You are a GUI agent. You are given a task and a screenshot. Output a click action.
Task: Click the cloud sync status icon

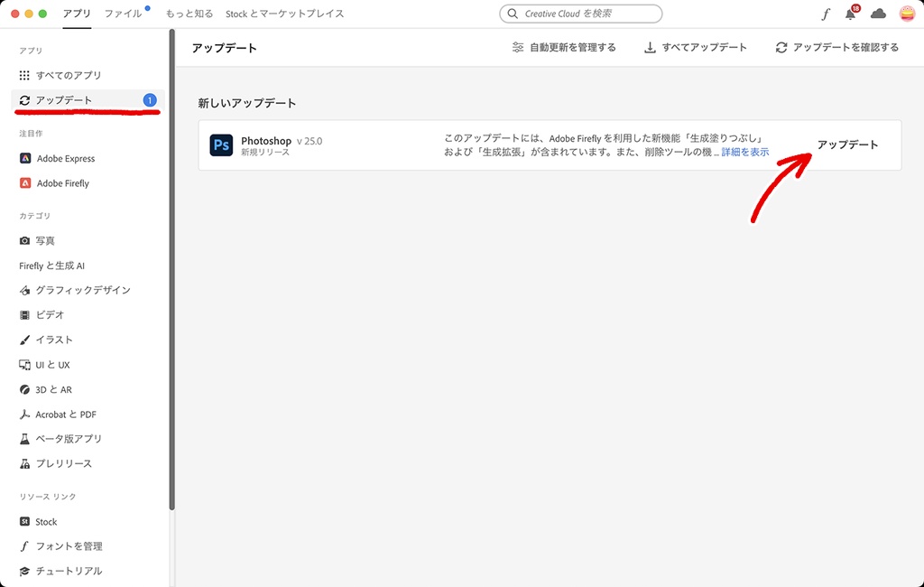tap(878, 14)
